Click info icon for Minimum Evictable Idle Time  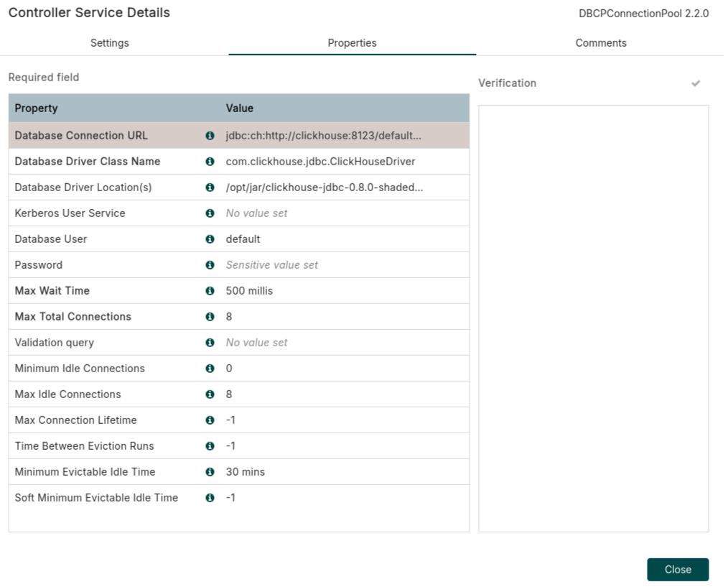pos(210,472)
